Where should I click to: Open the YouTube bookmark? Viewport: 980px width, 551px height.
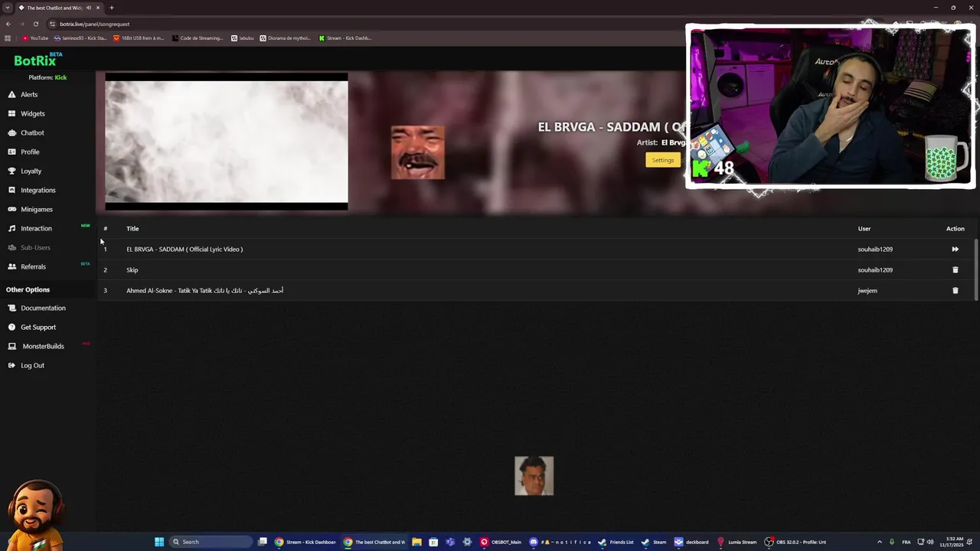[x=35, y=37]
